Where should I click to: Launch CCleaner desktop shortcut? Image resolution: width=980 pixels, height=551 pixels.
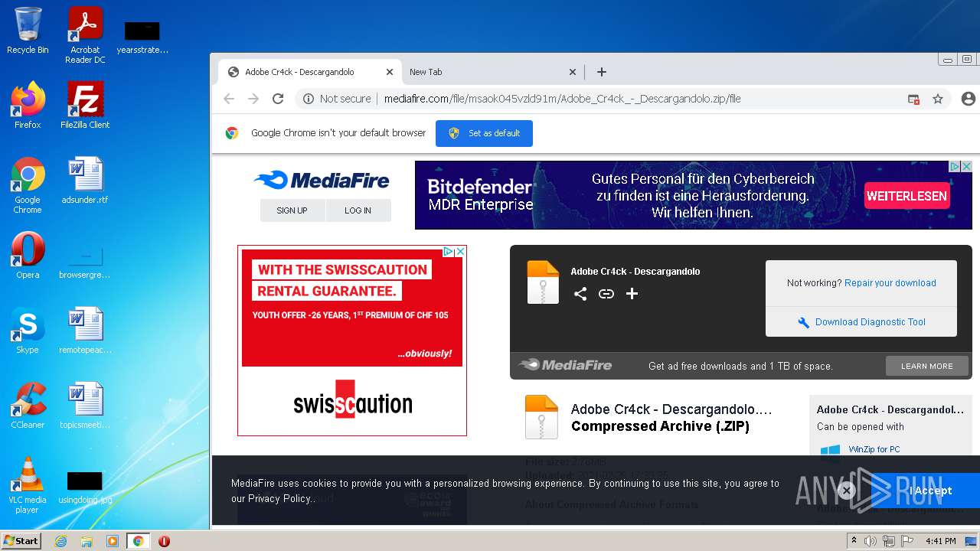coord(28,406)
